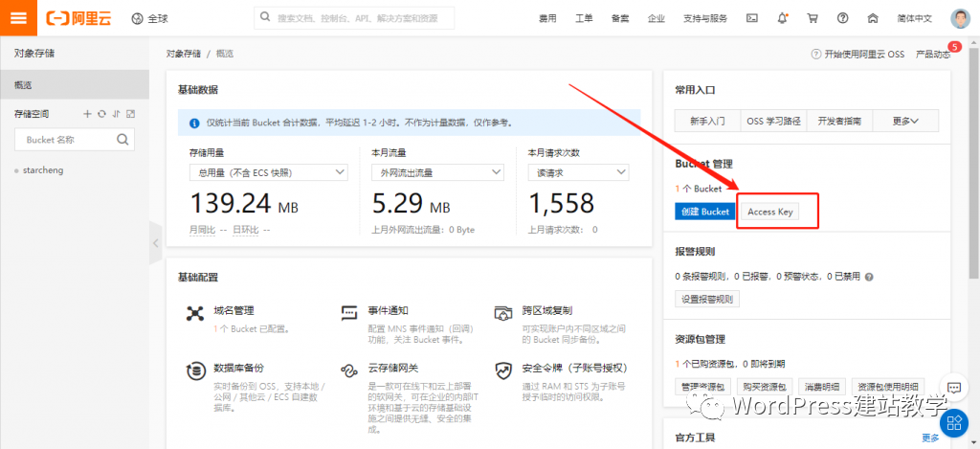Click the magnifier icon in the top search bar
980x449 pixels.
(265, 17)
